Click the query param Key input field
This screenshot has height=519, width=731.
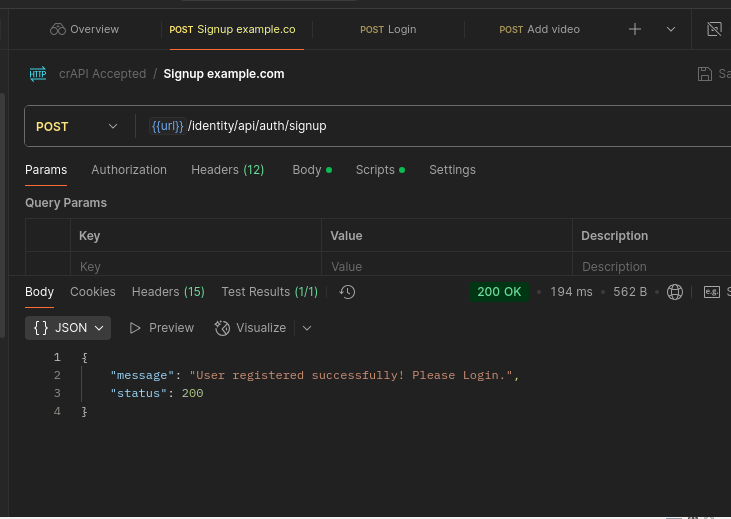click(196, 266)
